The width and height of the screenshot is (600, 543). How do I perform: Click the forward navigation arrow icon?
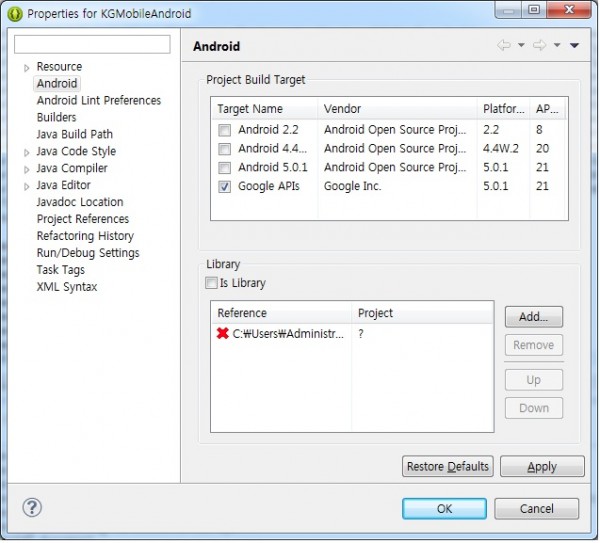pyautogui.click(x=540, y=45)
